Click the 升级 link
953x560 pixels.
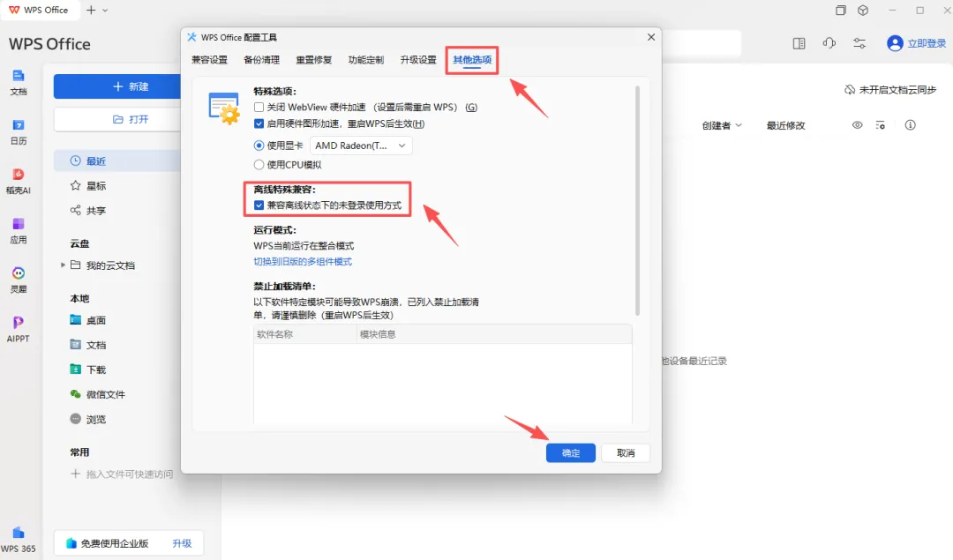[182, 543]
